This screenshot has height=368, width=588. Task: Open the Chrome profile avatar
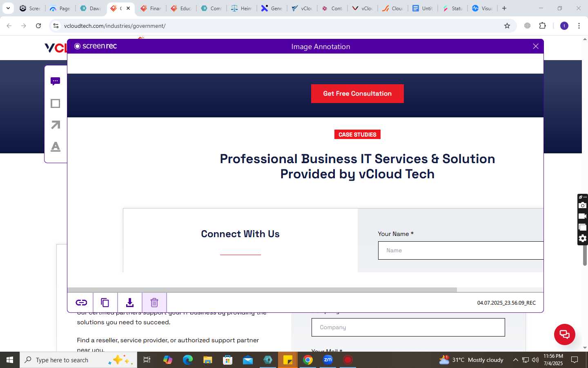[564, 26]
